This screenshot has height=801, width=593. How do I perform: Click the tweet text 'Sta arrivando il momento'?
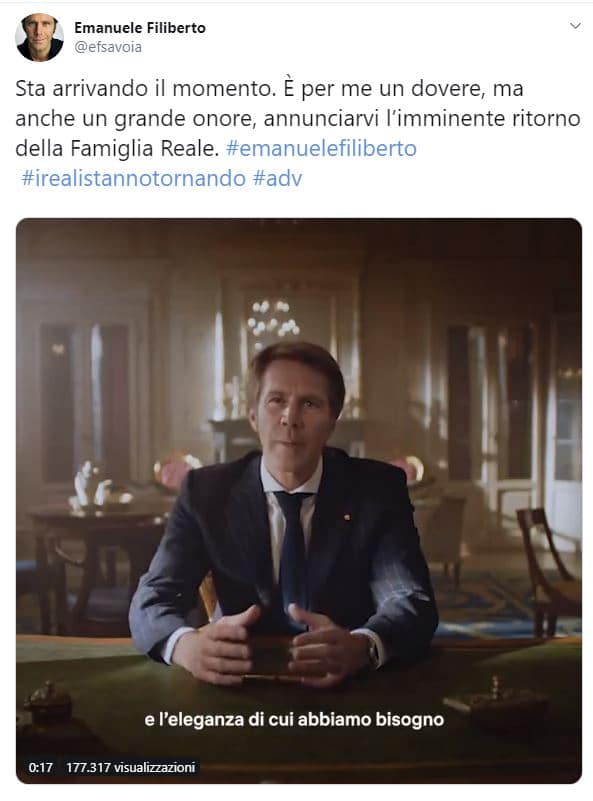[x=143, y=88]
